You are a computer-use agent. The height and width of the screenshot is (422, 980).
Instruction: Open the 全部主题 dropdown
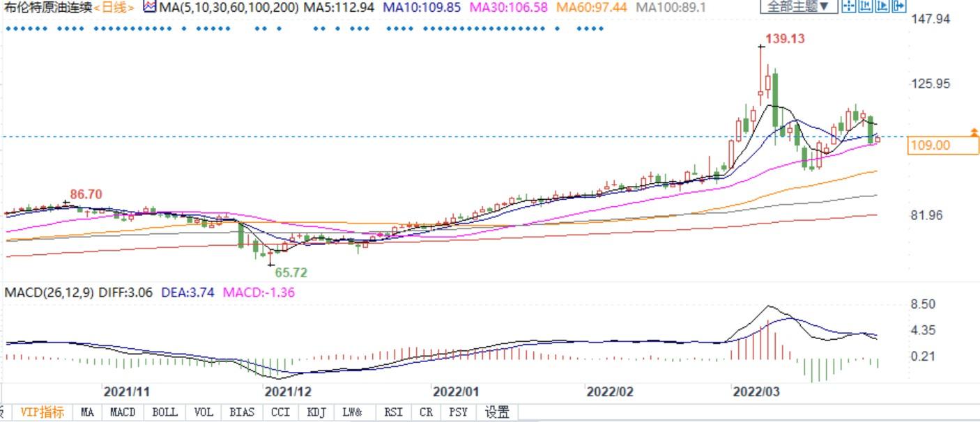(x=798, y=7)
